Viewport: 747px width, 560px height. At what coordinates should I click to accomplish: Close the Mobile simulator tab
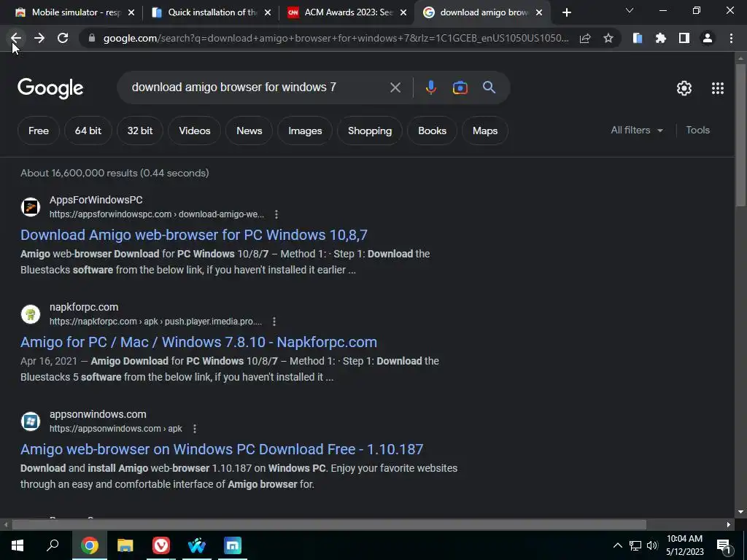(131, 12)
